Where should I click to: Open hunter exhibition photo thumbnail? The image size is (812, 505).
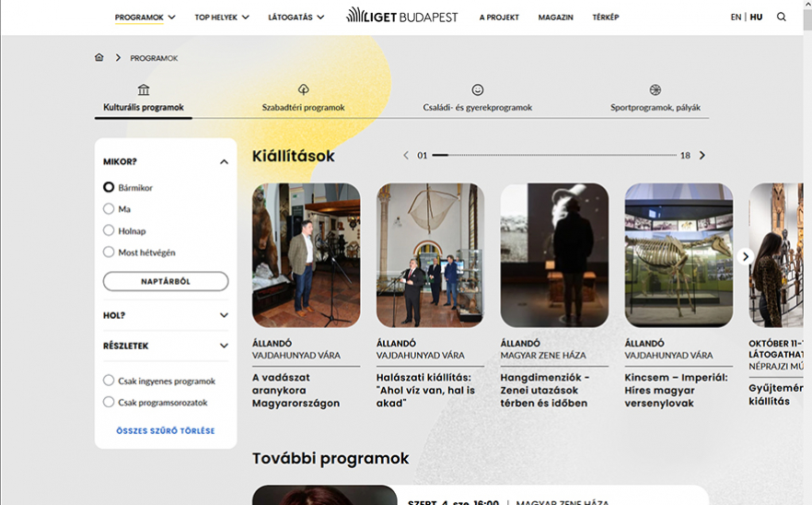coord(306,255)
